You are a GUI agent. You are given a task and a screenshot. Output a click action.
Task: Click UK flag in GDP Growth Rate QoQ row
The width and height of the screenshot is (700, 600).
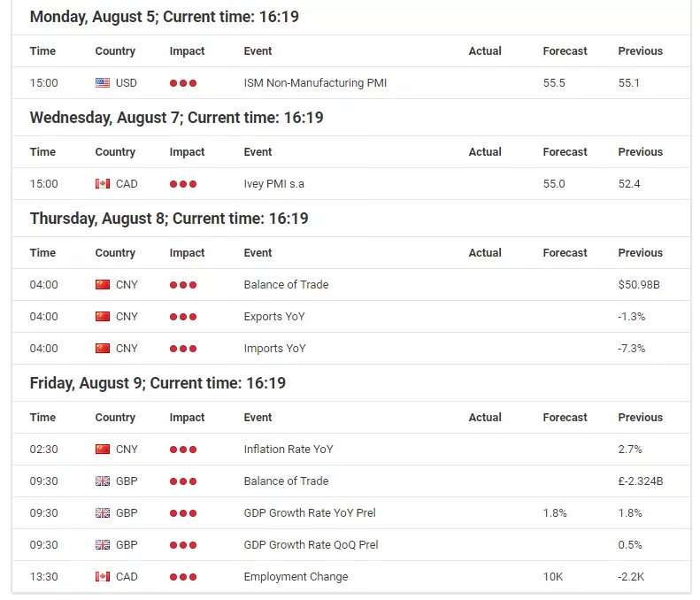tap(103, 544)
